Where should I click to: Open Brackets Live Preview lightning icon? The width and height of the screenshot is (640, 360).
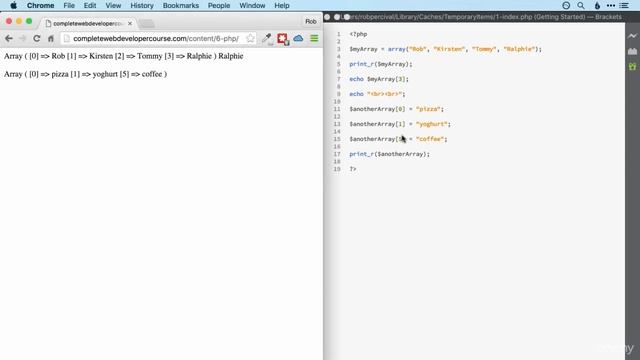pos(632,36)
